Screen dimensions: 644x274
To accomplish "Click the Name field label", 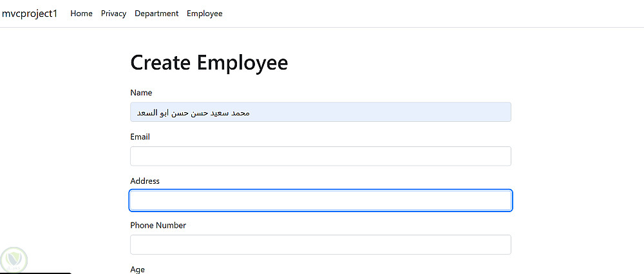I will click(141, 93).
